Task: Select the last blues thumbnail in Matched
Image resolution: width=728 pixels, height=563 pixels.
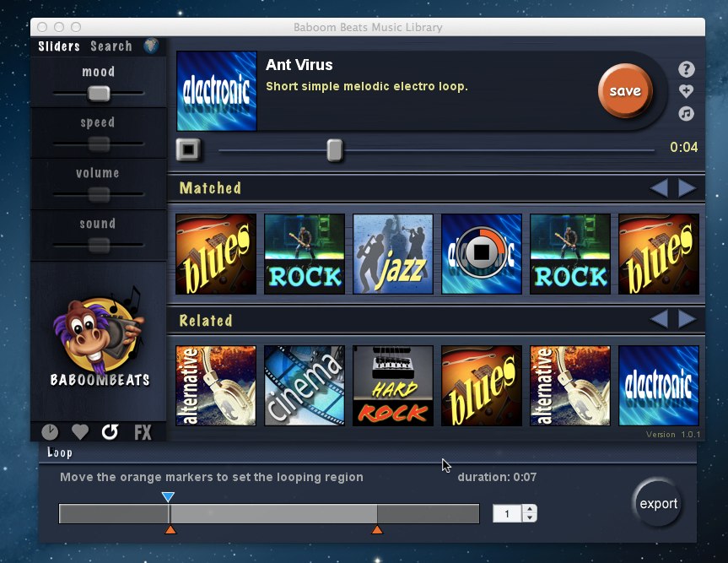Action: pyautogui.click(x=659, y=254)
